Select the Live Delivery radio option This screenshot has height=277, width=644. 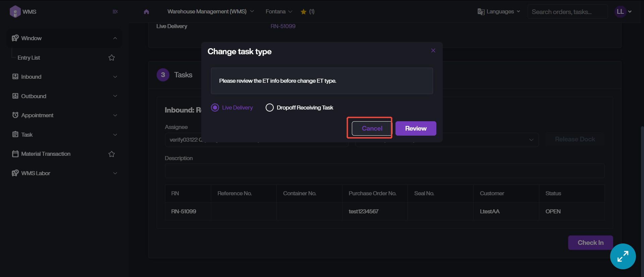pos(215,108)
